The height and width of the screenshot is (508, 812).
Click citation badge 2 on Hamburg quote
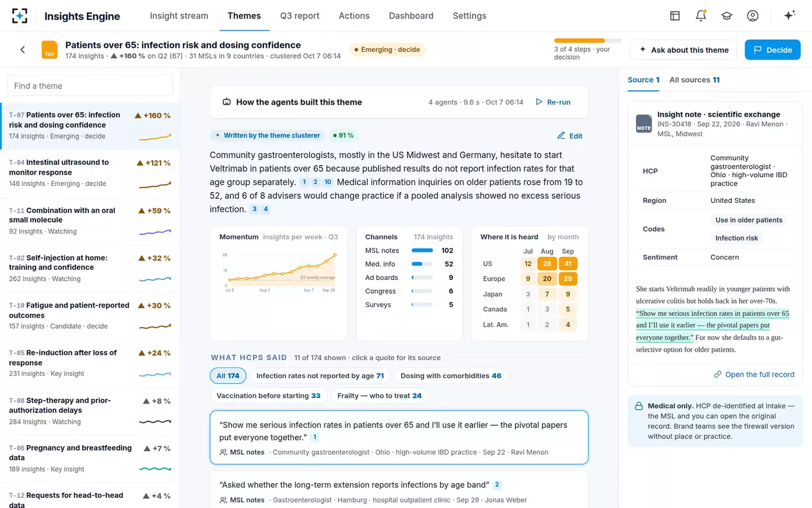pos(497,485)
